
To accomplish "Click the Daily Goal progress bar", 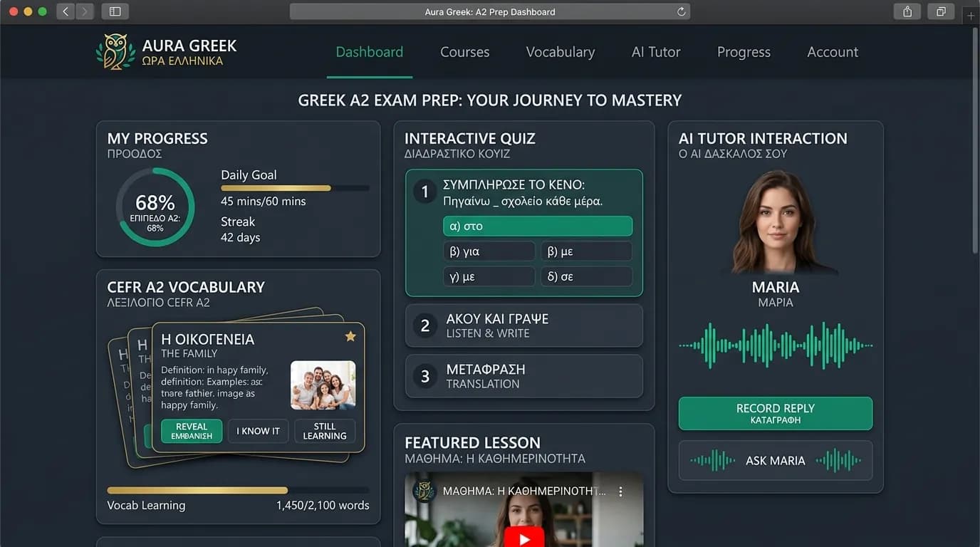I will [295, 189].
